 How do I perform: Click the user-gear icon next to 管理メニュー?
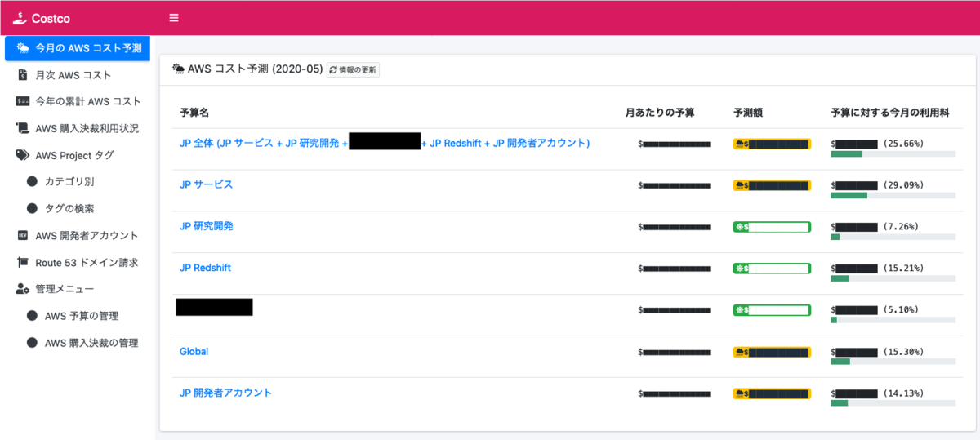click(x=23, y=289)
